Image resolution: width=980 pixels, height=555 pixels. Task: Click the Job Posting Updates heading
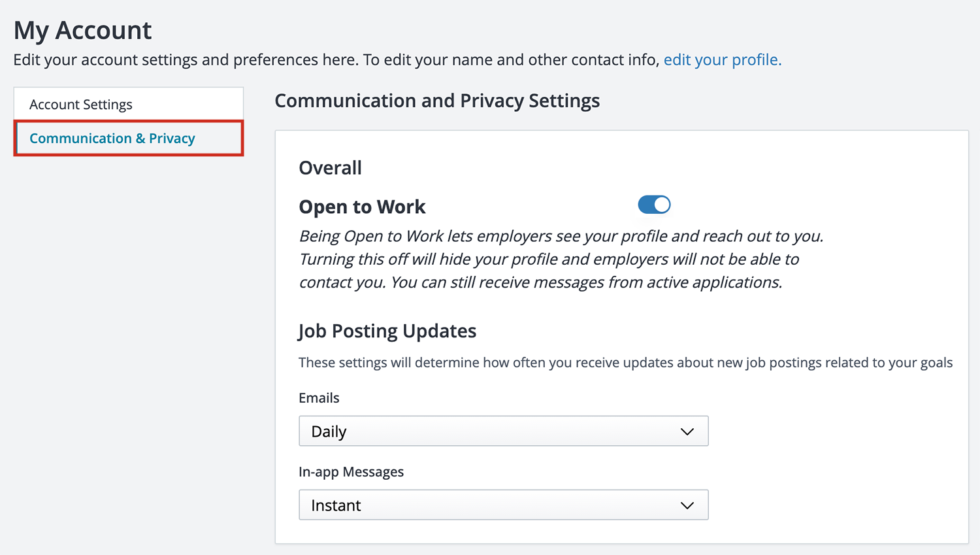coord(387,331)
